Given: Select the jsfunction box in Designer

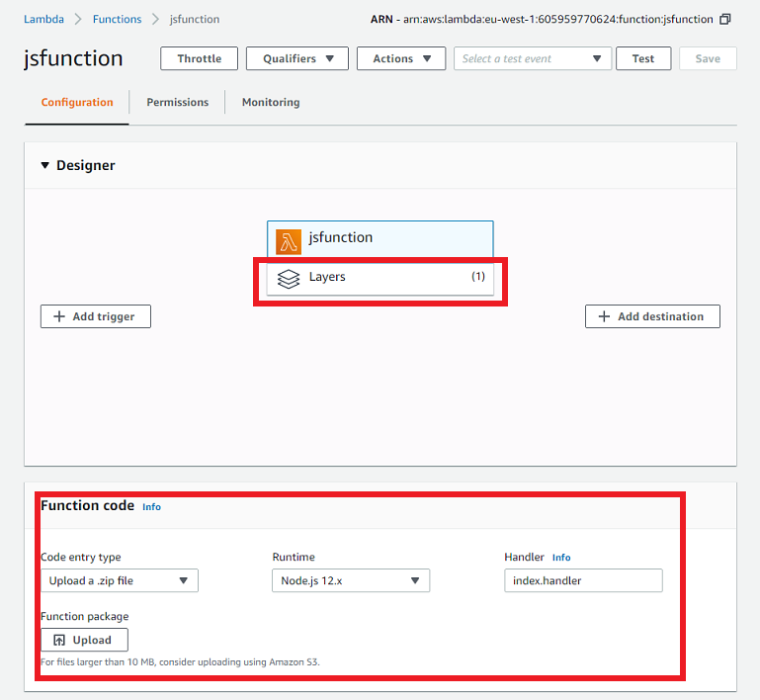Looking at the screenshot, I should [380, 239].
